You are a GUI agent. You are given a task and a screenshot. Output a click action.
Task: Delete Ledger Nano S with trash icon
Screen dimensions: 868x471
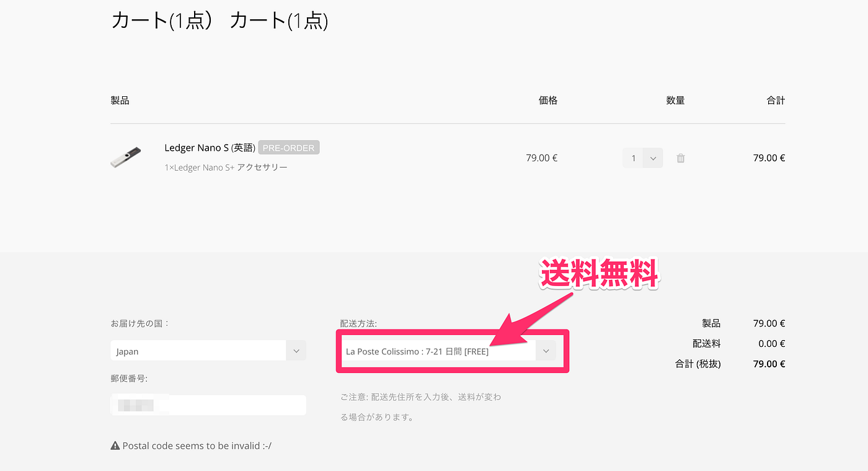(x=680, y=158)
